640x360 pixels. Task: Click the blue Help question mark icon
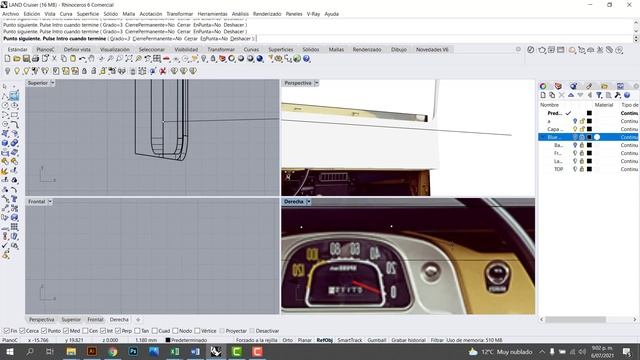point(307,59)
